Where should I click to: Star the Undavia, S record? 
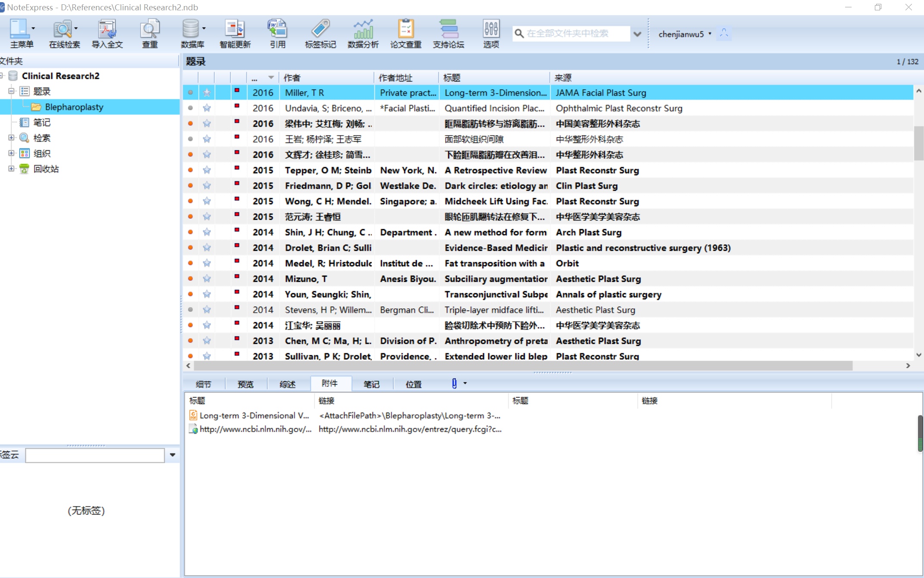click(207, 108)
